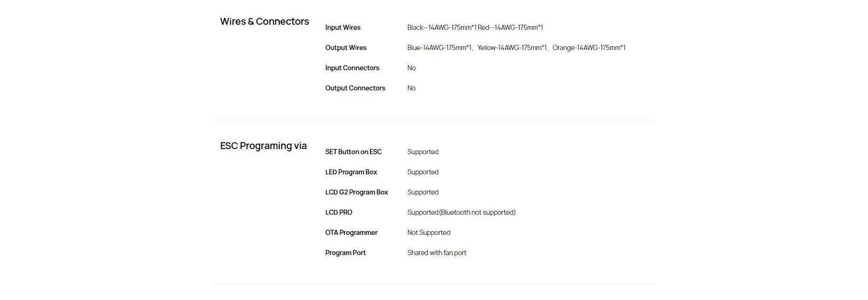The height and width of the screenshot is (300, 868).
Task: Click the Shared with fan port text
Action: point(436,253)
